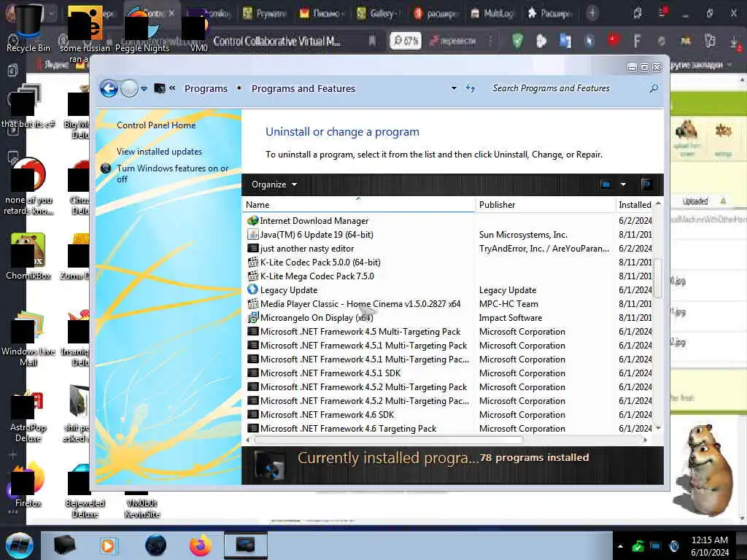
Task: Click the Legacy Update row icon
Action: tap(252, 289)
